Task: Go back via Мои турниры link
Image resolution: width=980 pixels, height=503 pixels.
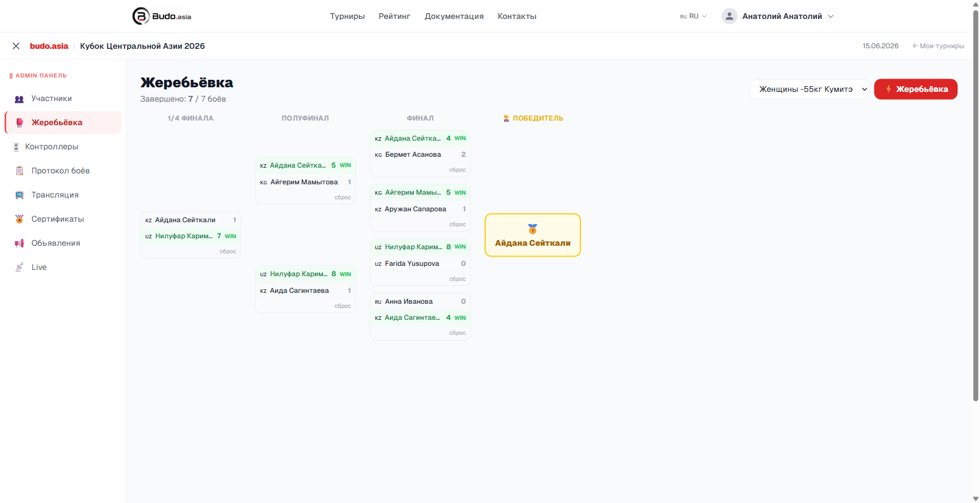Action: point(938,46)
